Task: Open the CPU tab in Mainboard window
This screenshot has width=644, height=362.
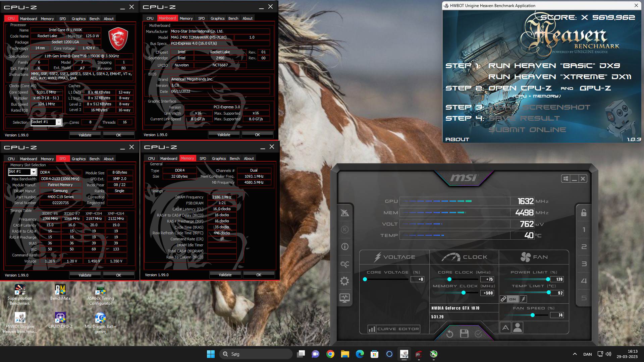Action: click(x=150, y=18)
